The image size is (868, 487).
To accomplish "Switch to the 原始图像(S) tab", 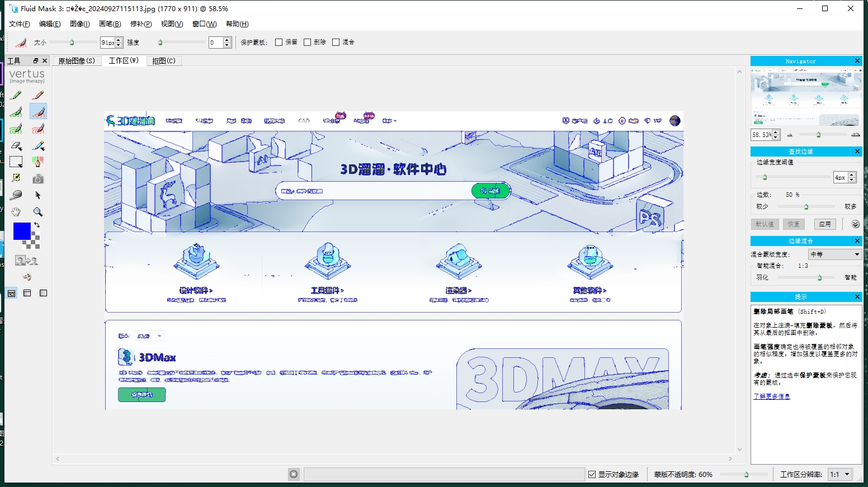I will pos(77,60).
